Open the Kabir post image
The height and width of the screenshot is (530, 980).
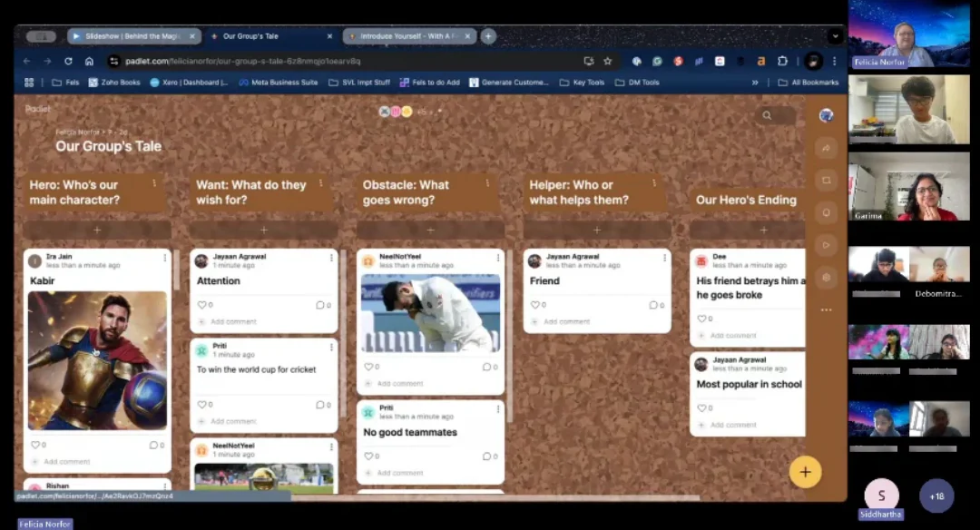click(97, 359)
